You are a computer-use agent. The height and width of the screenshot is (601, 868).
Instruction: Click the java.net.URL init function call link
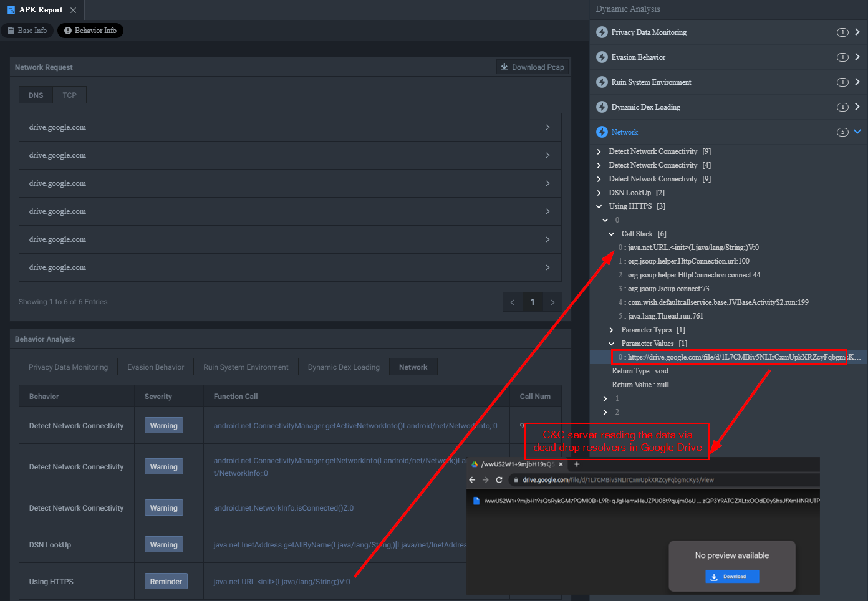click(282, 582)
